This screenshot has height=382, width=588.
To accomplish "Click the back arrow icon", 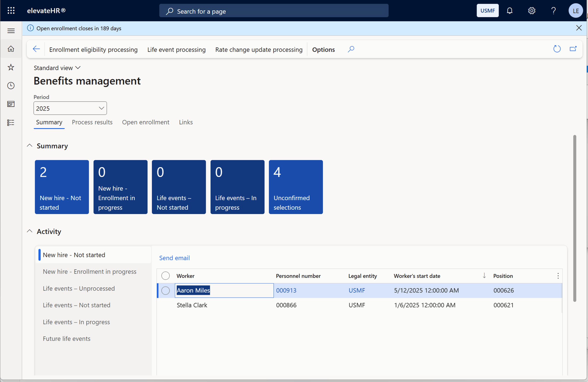I will 36,49.
